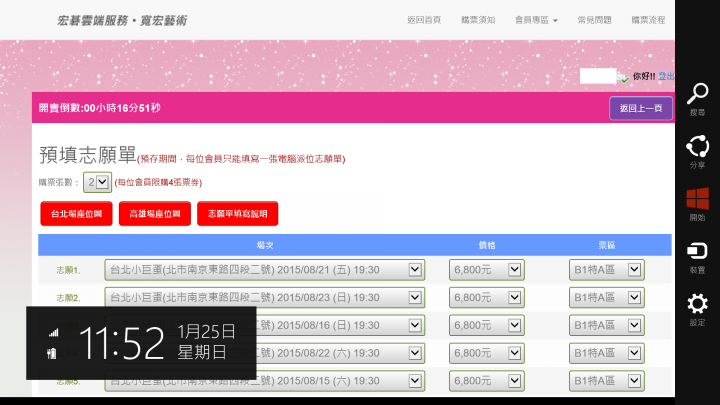Open price dropdown in 2015/08/16 row
Viewport: 720px width, 405px height.
point(487,325)
